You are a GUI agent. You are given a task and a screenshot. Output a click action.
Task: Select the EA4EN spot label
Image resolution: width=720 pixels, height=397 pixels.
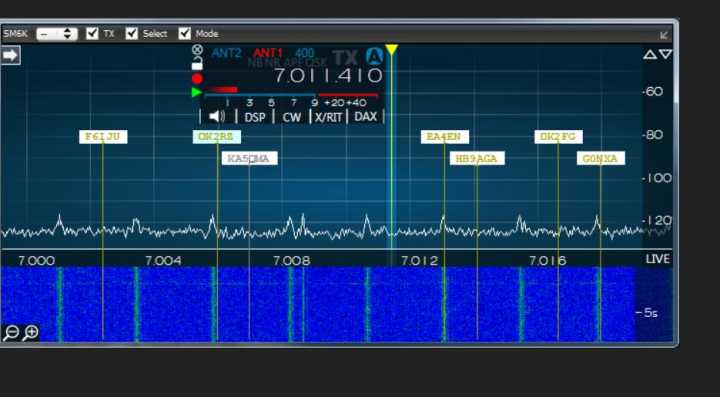coord(445,137)
